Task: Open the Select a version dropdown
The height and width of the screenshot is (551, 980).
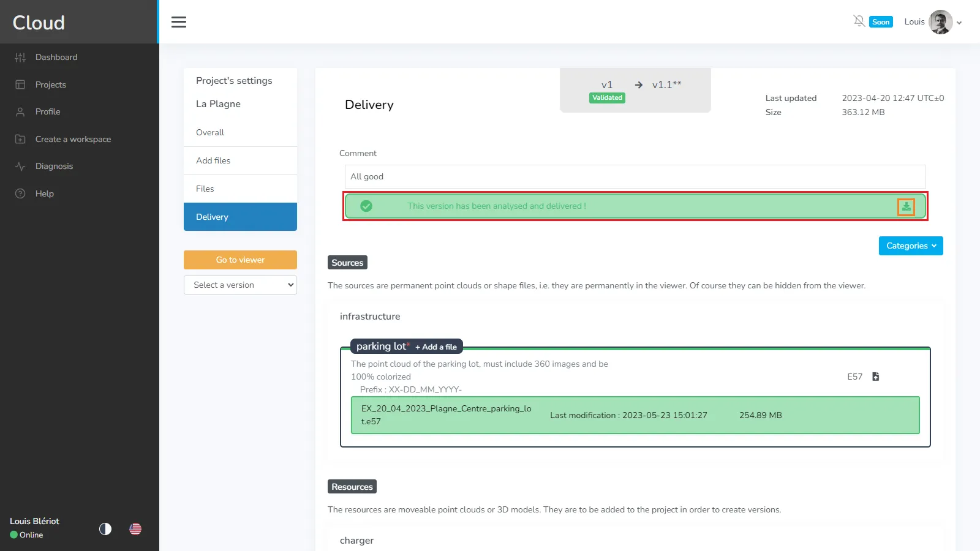Action: pos(240,285)
